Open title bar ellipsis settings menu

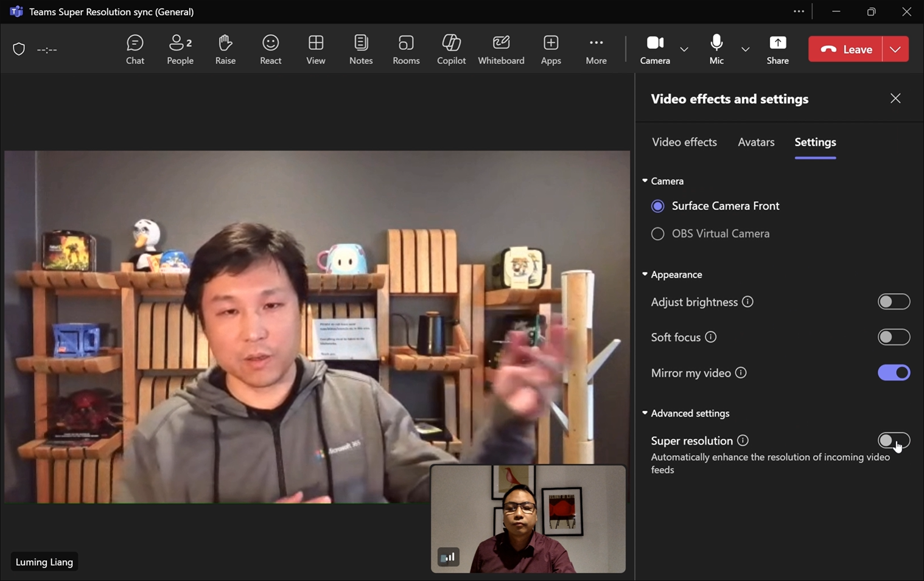[x=799, y=12]
